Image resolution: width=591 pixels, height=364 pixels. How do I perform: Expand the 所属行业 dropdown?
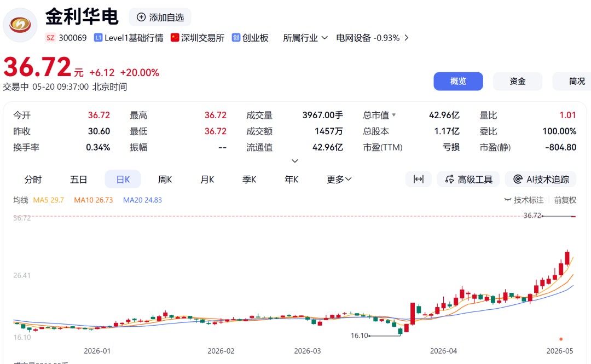point(305,38)
